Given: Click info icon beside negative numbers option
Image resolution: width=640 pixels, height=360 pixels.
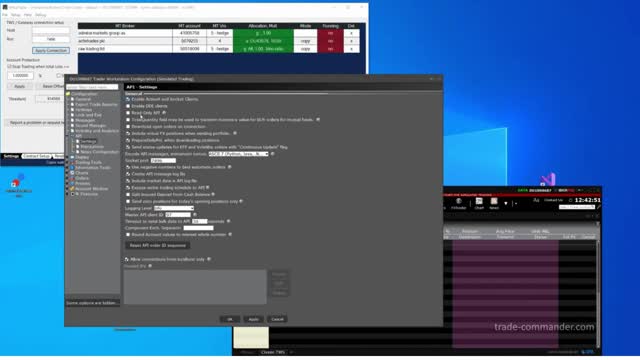Looking at the screenshot, I should pyautogui.click(x=229, y=167).
